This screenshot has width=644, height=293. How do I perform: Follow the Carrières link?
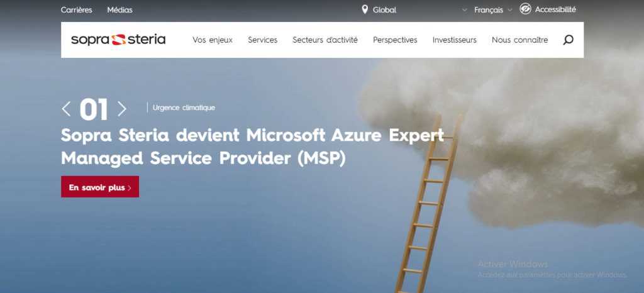click(x=76, y=10)
